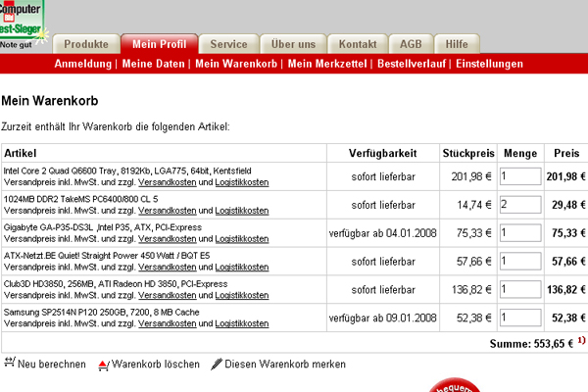The image size is (588, 392).
Task: Open Mein Merkzettel submenu item
Action: [327, 64]
